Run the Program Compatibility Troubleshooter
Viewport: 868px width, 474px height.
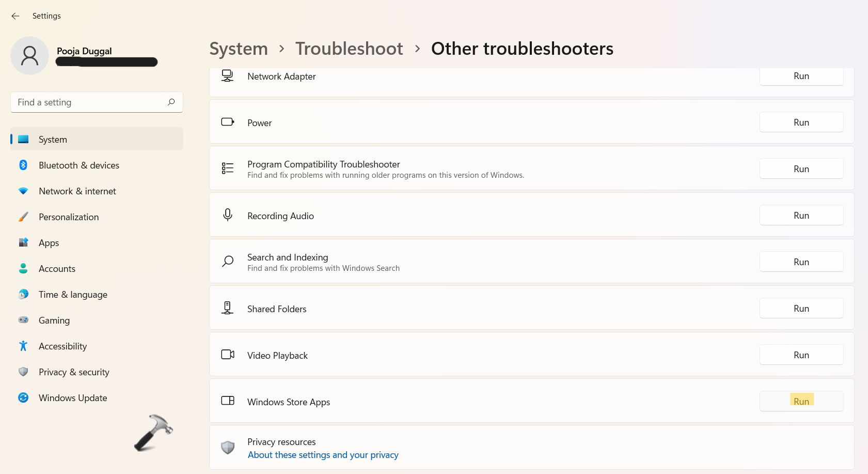click(x=801, y=169)
